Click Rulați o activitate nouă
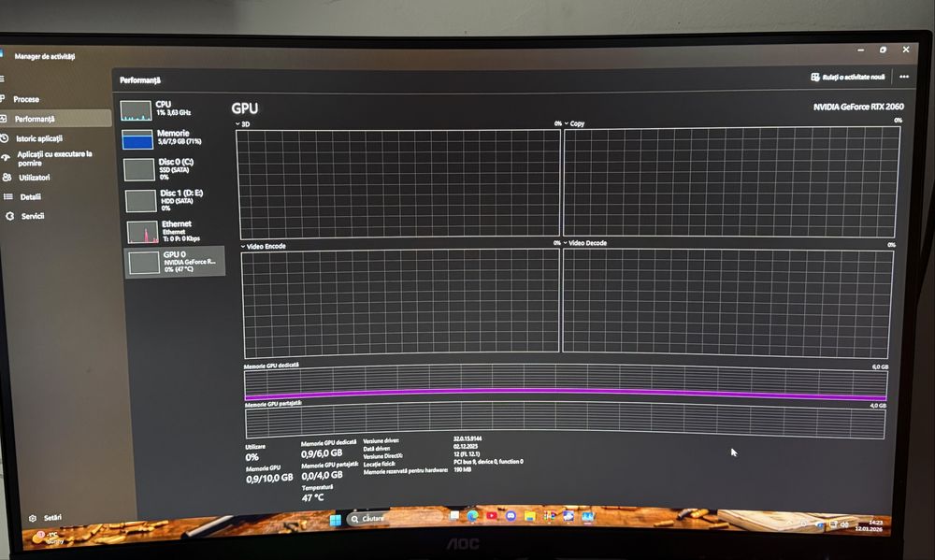The height and width of the screenshot is (560, 935). click(x=847, y=77)
